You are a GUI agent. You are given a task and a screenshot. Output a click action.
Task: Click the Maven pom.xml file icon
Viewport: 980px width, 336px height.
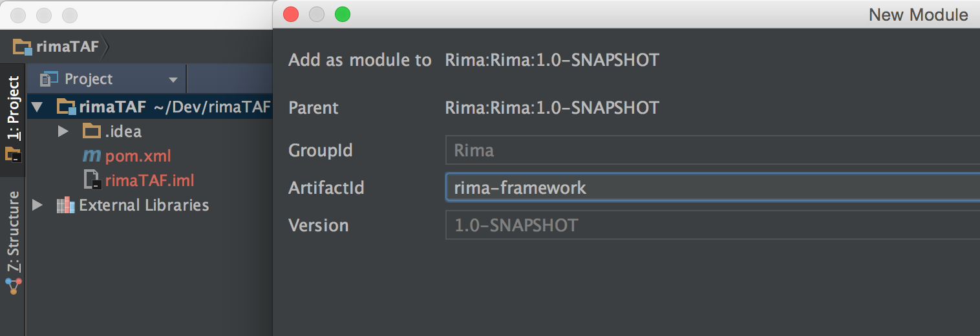click(x=92, y=156)
